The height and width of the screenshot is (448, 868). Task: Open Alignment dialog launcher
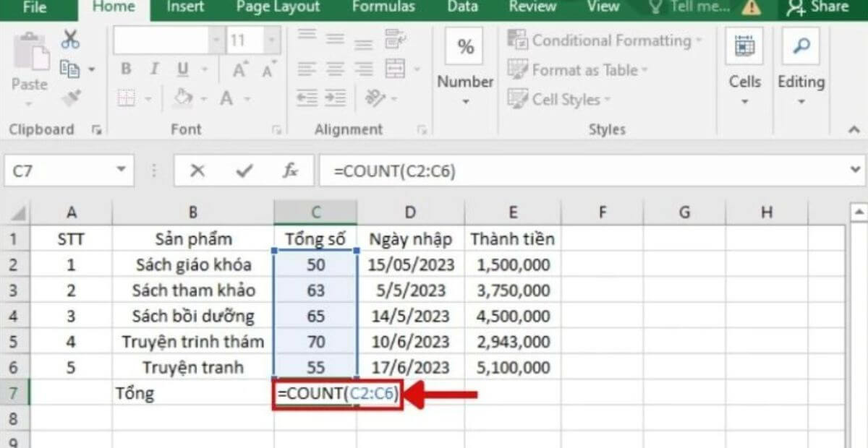click(421, 130)
